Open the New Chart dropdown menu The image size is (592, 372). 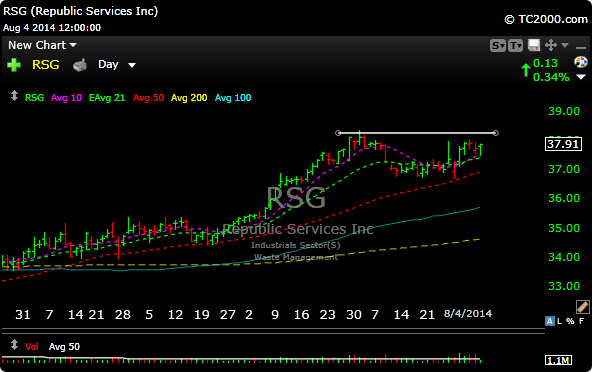click(x=42, y=45)
